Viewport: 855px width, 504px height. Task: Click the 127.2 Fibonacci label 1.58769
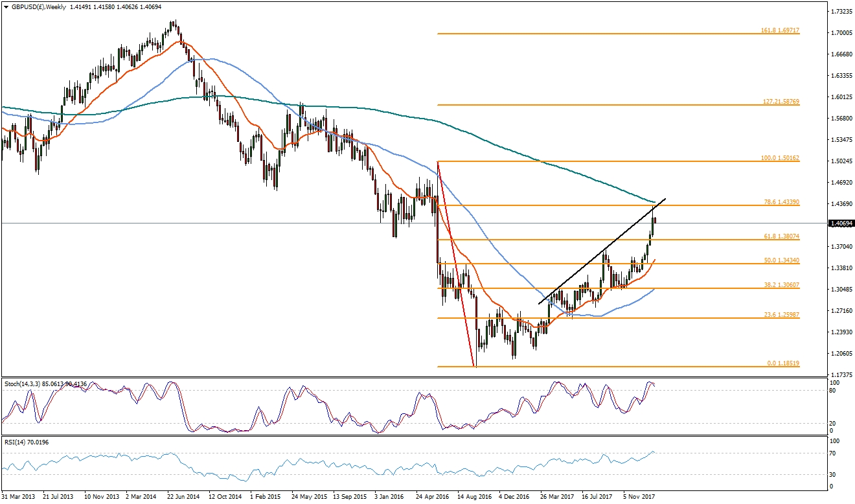780,102
